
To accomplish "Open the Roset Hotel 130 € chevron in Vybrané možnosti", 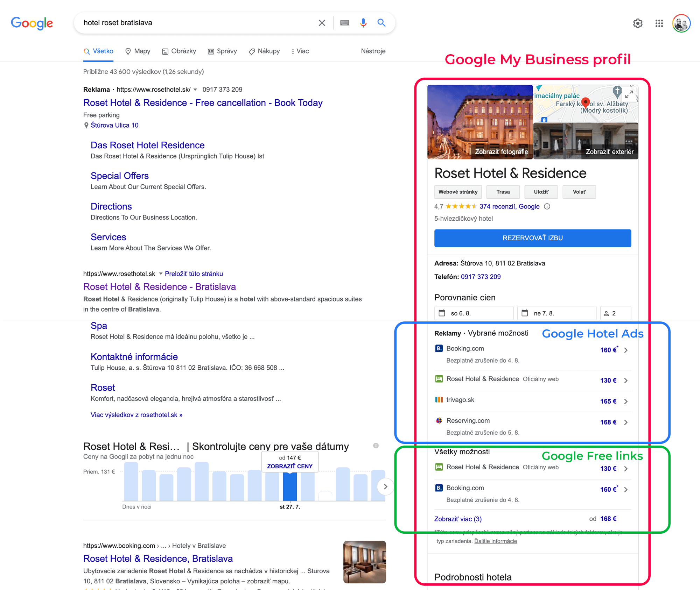I will [x=626, y=381].
